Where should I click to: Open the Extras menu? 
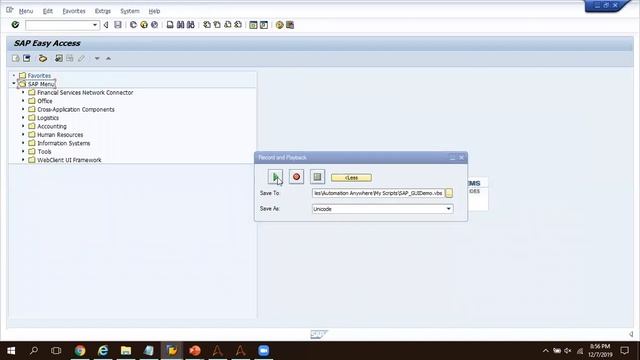[x=103, y=11]
